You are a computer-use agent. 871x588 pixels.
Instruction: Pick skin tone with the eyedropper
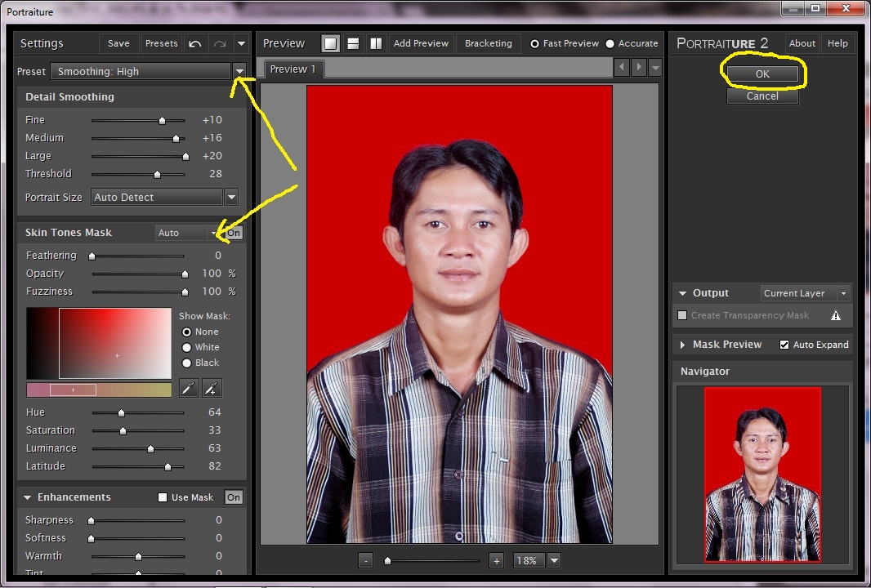(x=189, y=388)
